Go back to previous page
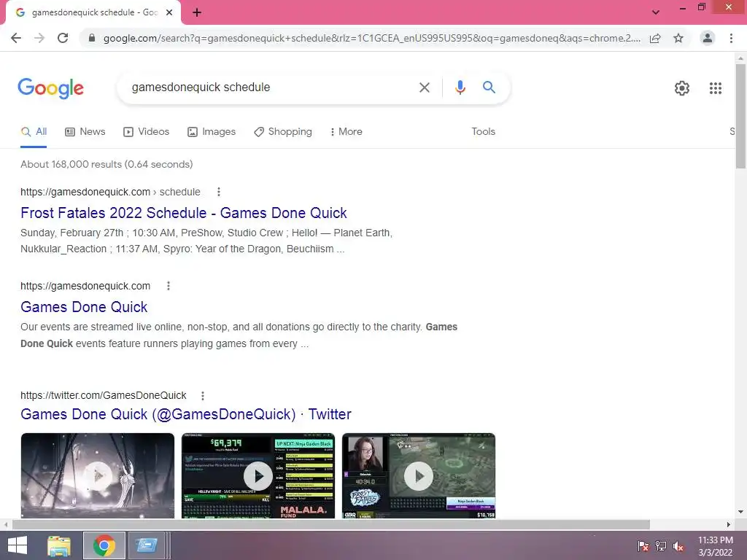 16,38
